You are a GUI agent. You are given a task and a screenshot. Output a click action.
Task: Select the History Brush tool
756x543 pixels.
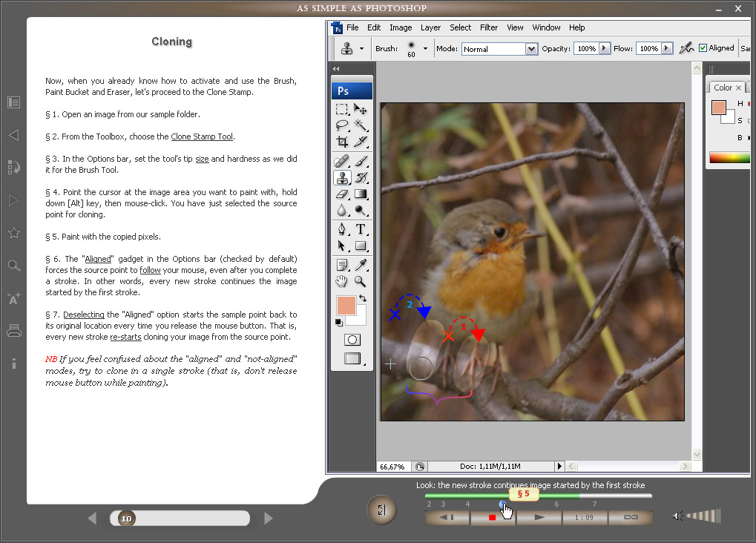click(x=360, y=177)
